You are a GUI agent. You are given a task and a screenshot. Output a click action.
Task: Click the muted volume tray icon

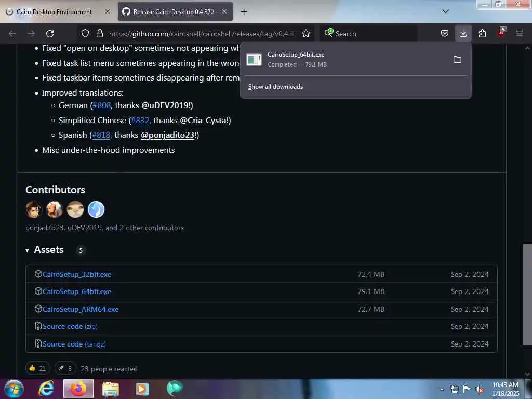point(480,390)
